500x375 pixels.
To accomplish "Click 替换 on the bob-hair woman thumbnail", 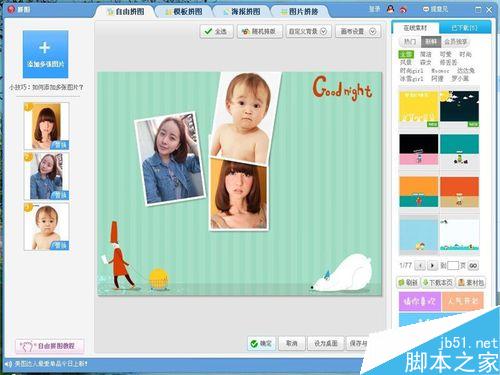I will [60, 145].
